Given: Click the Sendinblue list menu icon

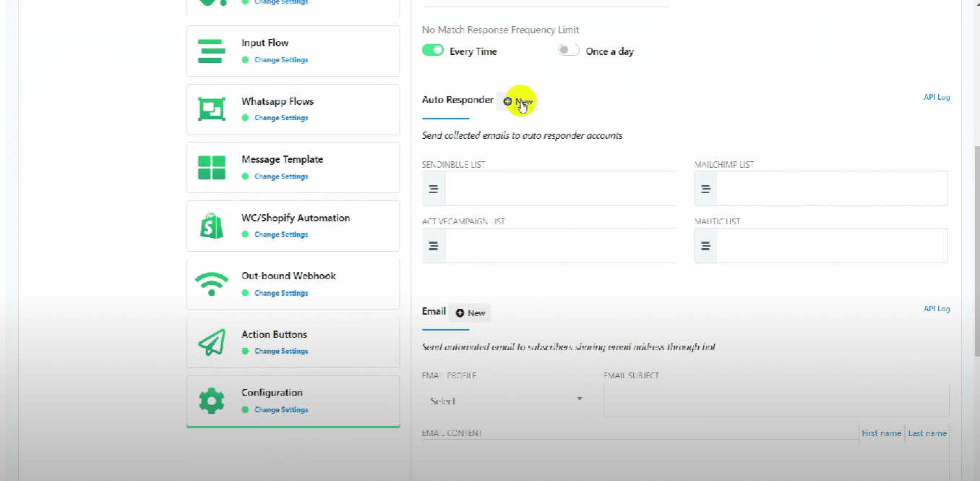Looking at the screenshot, I should point(434,189).
